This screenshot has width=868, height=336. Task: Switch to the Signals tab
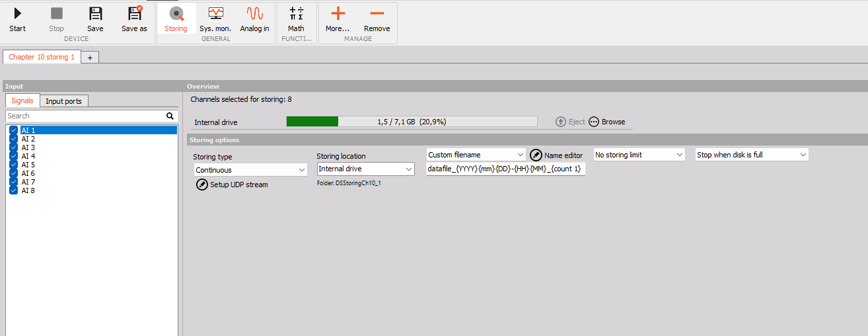point(22,101)
